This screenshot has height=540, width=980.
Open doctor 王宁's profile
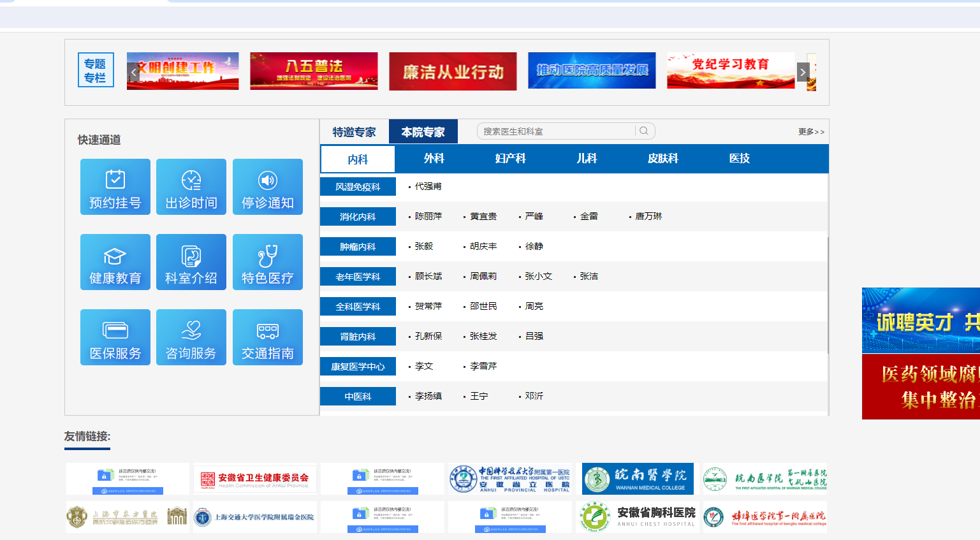tap(479, 396)
